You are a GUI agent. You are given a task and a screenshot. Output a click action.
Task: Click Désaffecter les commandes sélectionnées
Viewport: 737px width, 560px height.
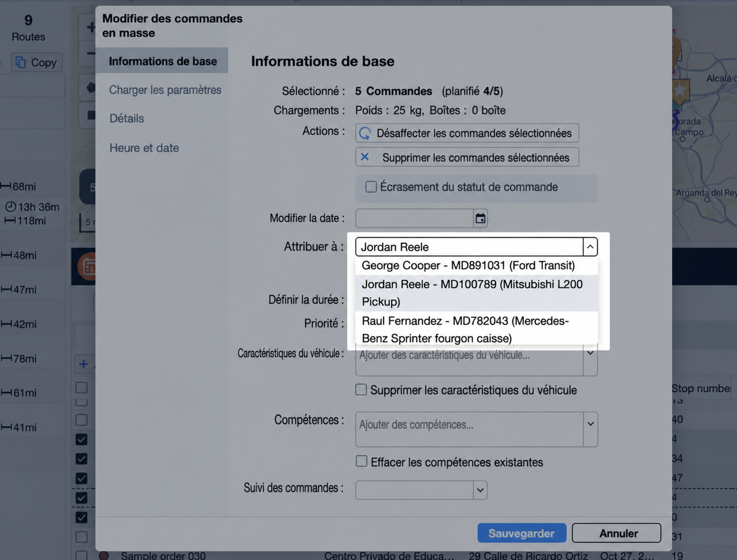pyautogui.click(x=467, y=133)
